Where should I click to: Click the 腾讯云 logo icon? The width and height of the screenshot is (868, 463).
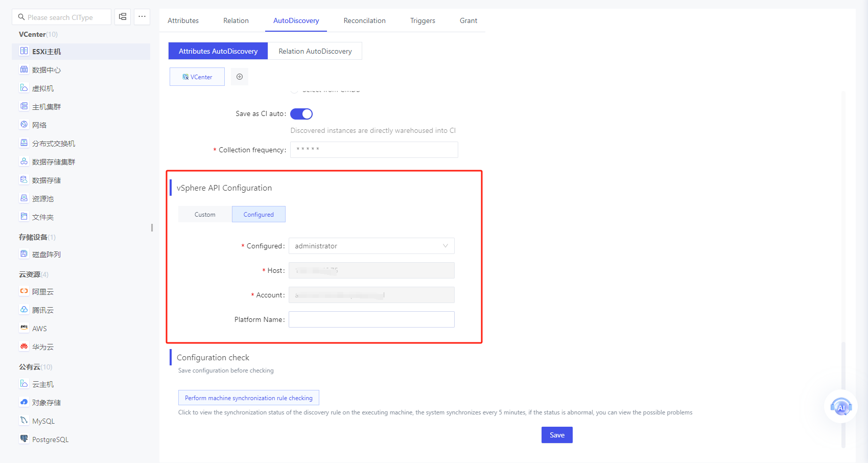click(24, 310)
